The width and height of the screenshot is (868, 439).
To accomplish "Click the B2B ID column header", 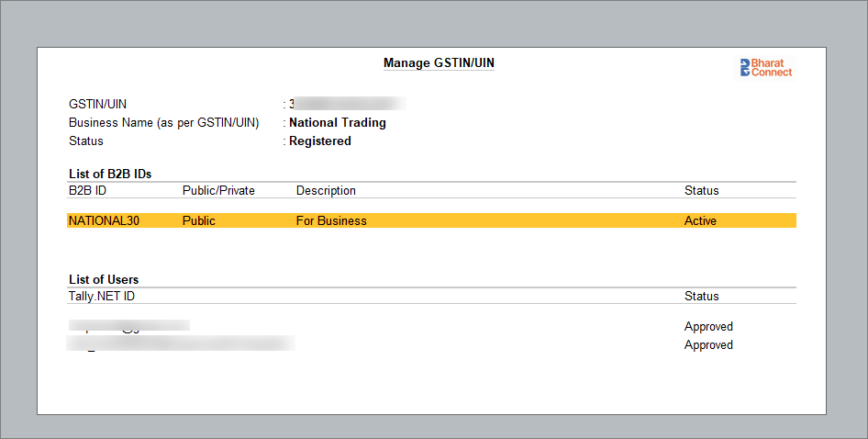I will click(x=87, y=191).
